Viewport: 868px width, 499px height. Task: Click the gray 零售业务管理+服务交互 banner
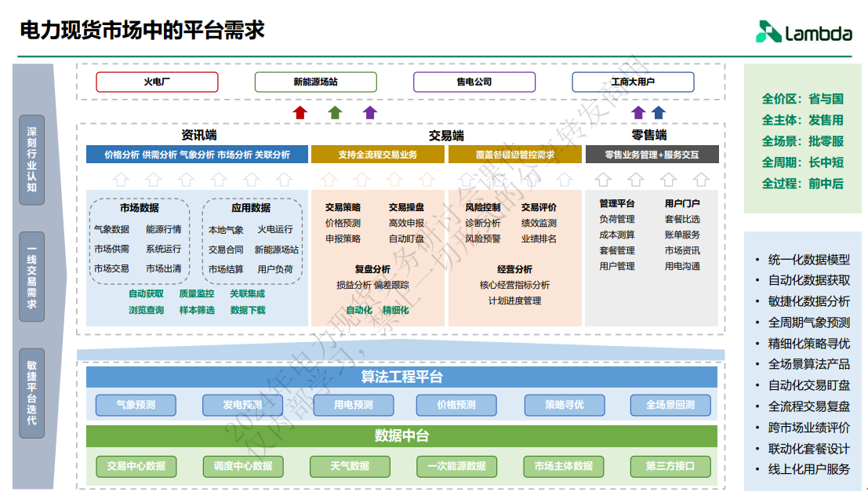coord(652,155)
